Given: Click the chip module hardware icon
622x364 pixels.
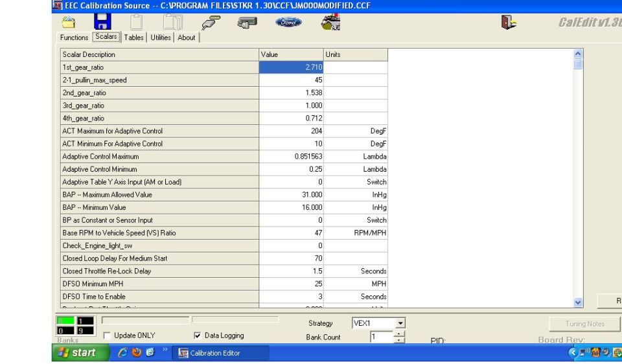Looking at the screenshot, I should tap(247, 23).
